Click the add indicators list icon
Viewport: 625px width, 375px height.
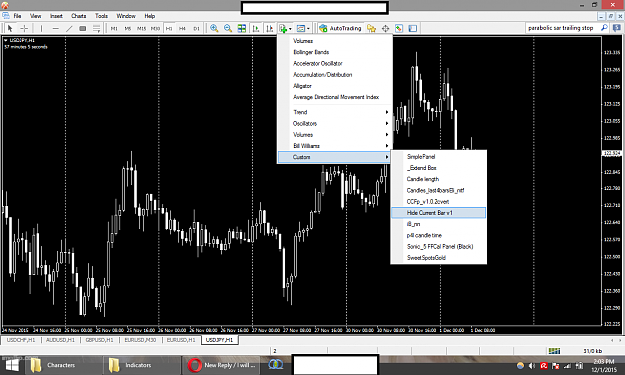point(283,28)
